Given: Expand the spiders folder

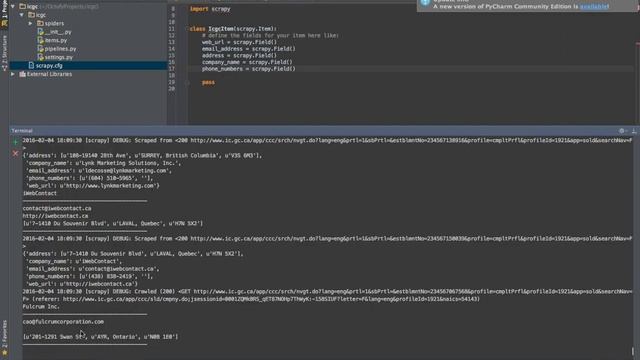Looking at the screenshot, I should point(31,23).
